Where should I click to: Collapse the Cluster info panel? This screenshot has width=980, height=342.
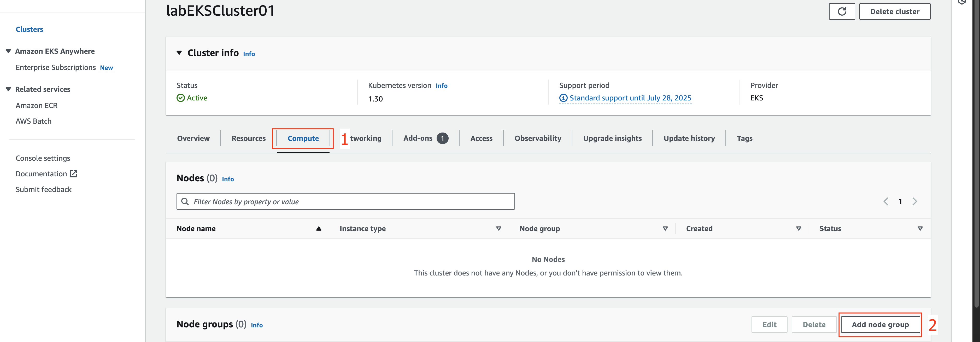pos(179,53)
